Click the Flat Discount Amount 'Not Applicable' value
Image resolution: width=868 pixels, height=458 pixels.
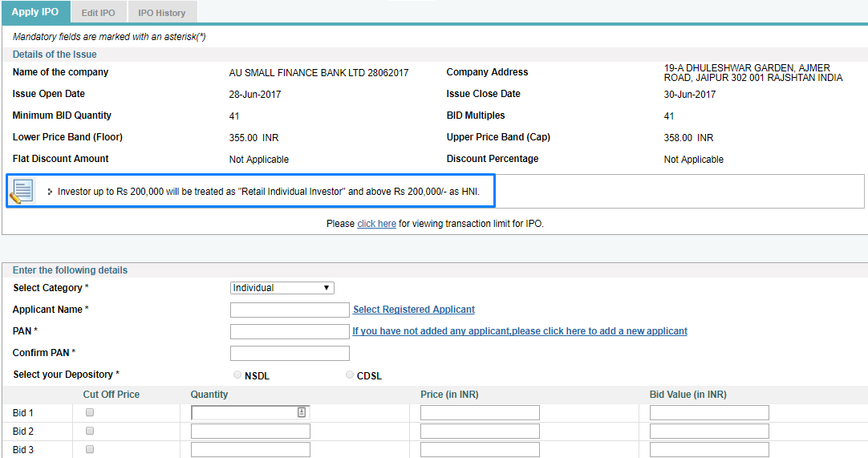click(259, 160)
